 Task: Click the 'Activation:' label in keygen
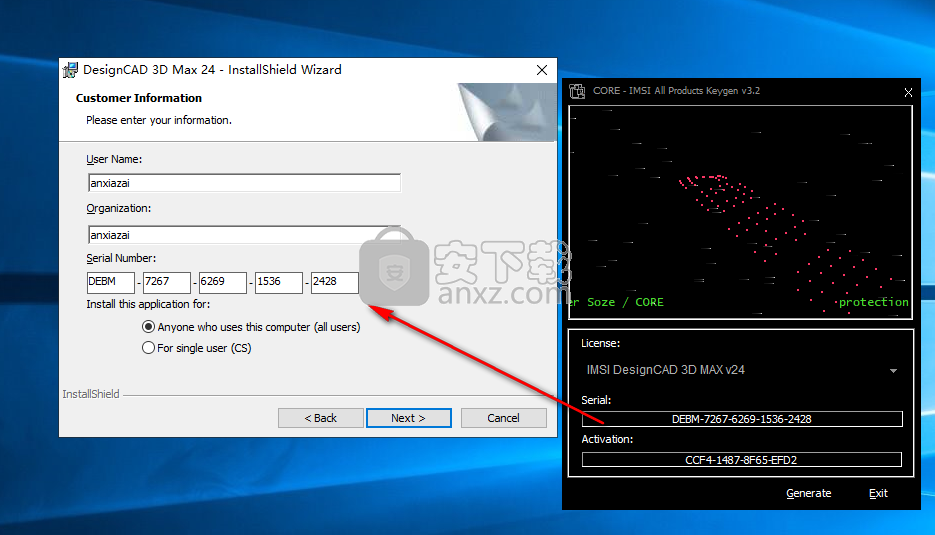(607, 439)
